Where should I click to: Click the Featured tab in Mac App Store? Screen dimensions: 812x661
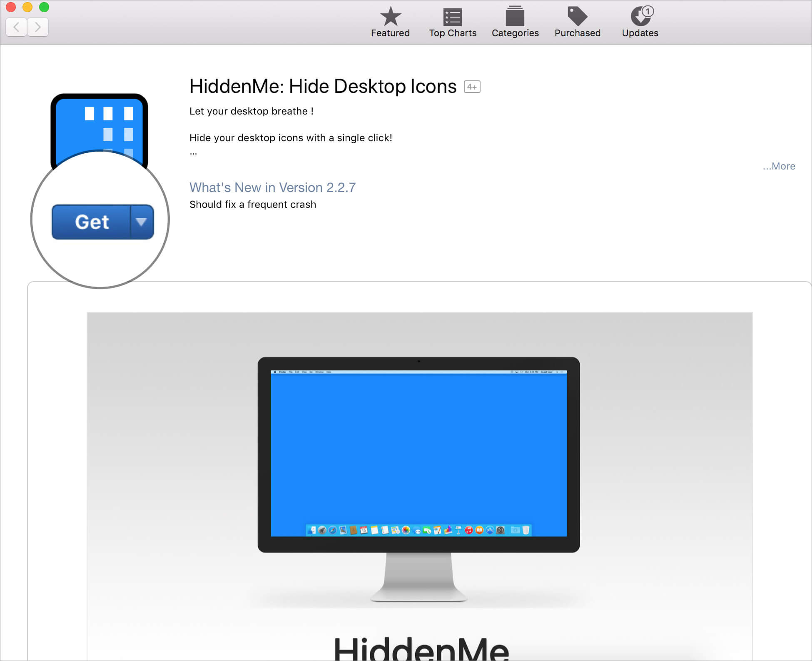[x=391, y=22]
